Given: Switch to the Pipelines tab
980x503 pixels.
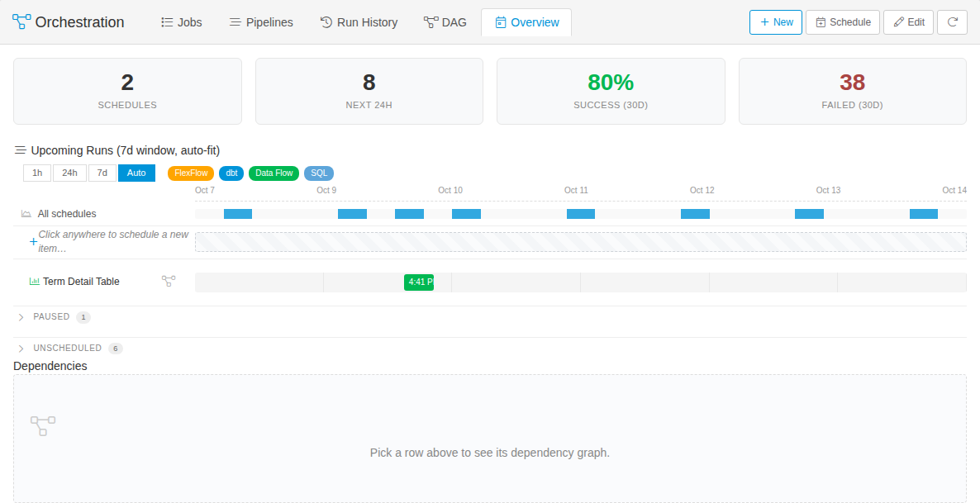Looking at the screenshot, I should pyautogui.click(x=261, y=21).
